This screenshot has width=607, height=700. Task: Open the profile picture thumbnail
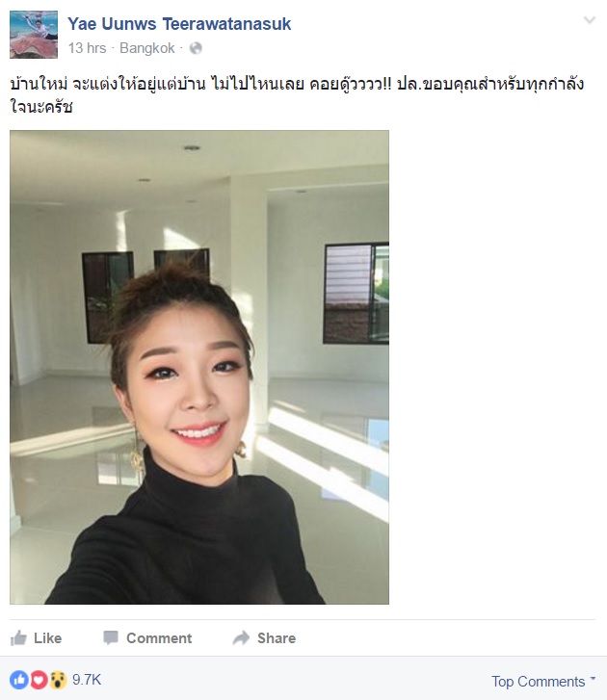[x=34, y=35]
